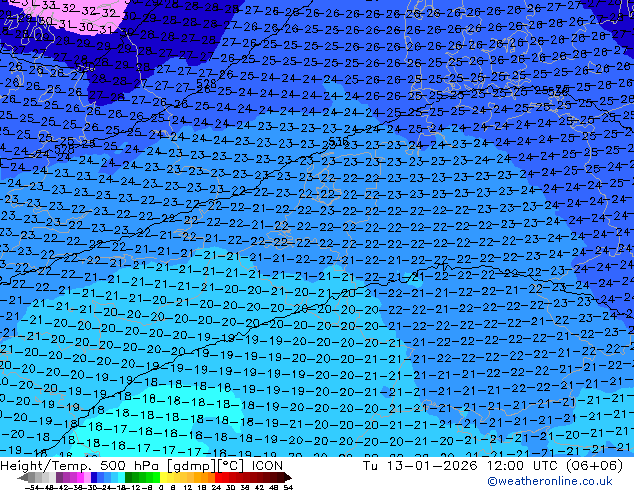
Task: Click the '[°C]' unit label
Action: point(231,466)
